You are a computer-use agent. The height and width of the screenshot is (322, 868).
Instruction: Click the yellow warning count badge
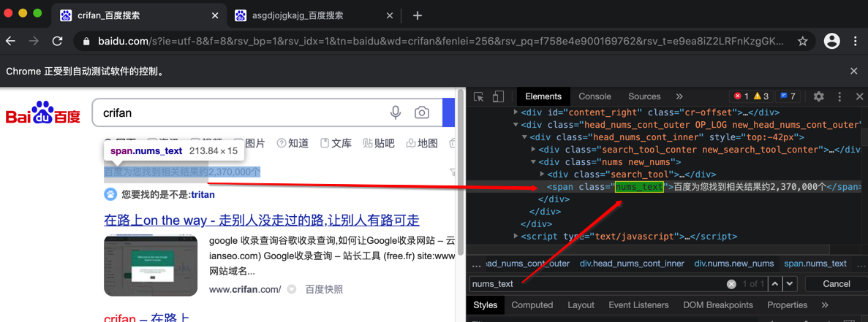761,96
